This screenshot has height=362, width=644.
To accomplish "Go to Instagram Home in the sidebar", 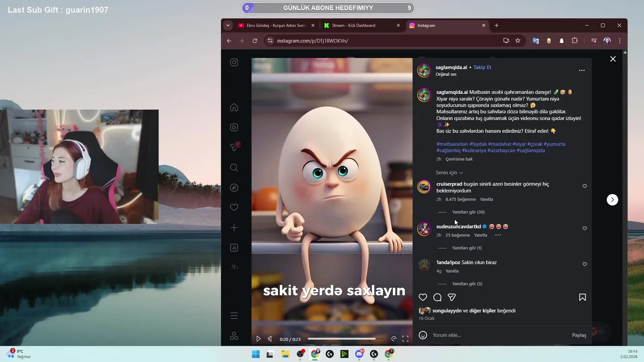I will 234,107.
